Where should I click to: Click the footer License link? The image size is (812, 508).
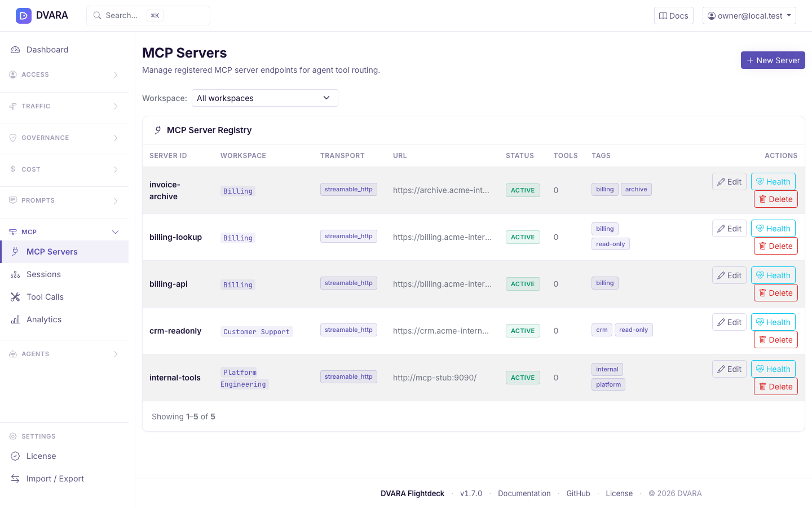[x=619, y=493]
